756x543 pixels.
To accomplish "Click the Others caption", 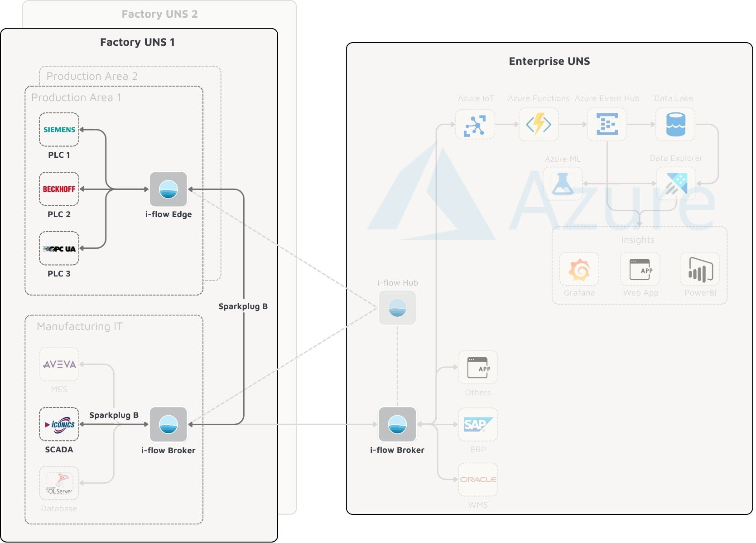I will pos(478,393).
